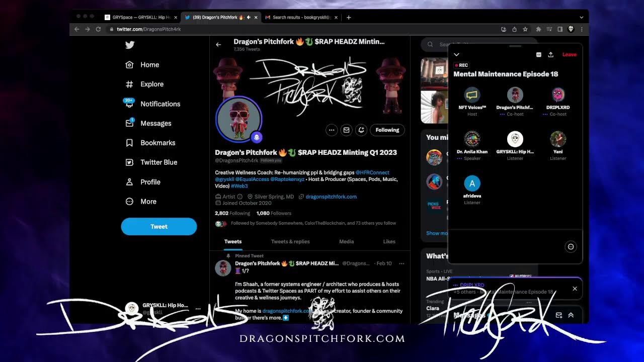Select GRYSKLL listener avatar in Space
644x362 pixels.
tap(515, 139)
